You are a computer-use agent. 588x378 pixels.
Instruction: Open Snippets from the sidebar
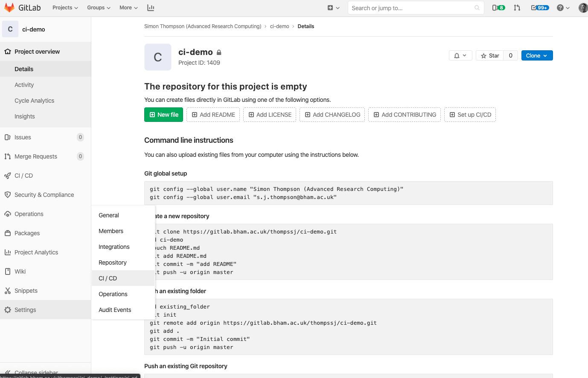(x=26, y=291)
